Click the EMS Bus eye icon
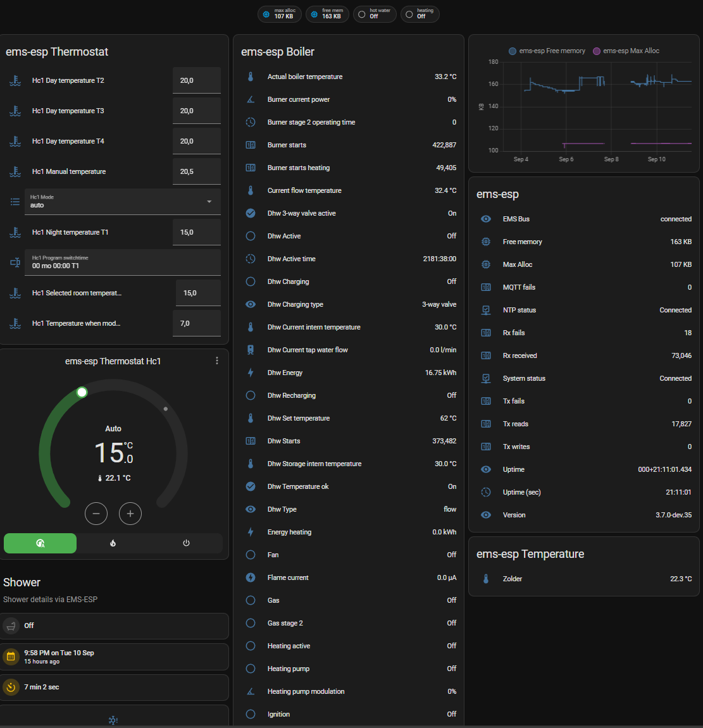 486,219
